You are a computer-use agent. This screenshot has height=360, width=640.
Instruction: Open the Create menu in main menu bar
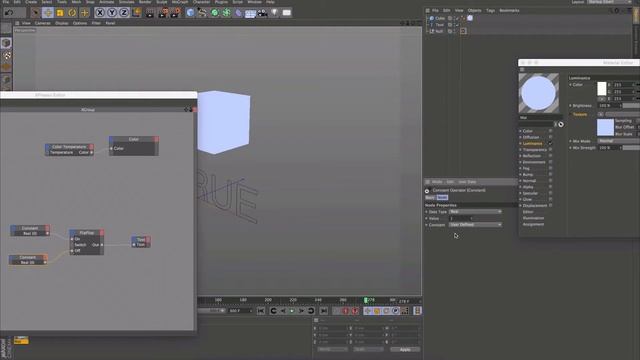[x=31, y=2]
